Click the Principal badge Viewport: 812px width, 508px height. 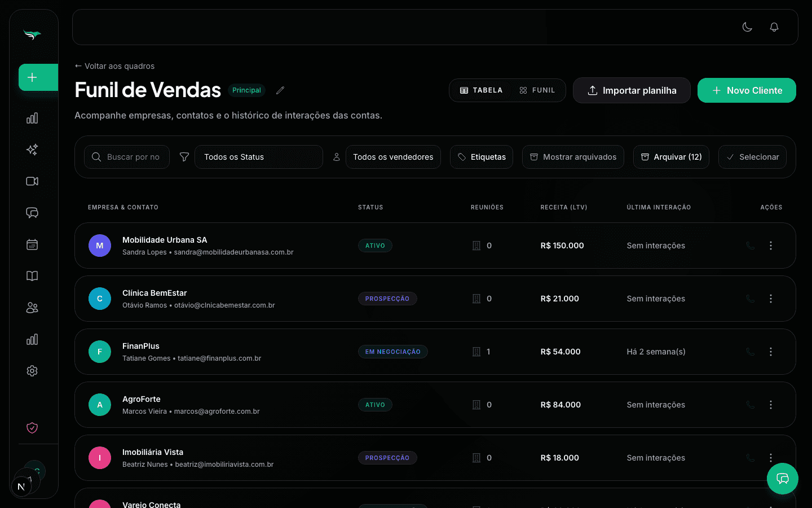coord(246,90)
